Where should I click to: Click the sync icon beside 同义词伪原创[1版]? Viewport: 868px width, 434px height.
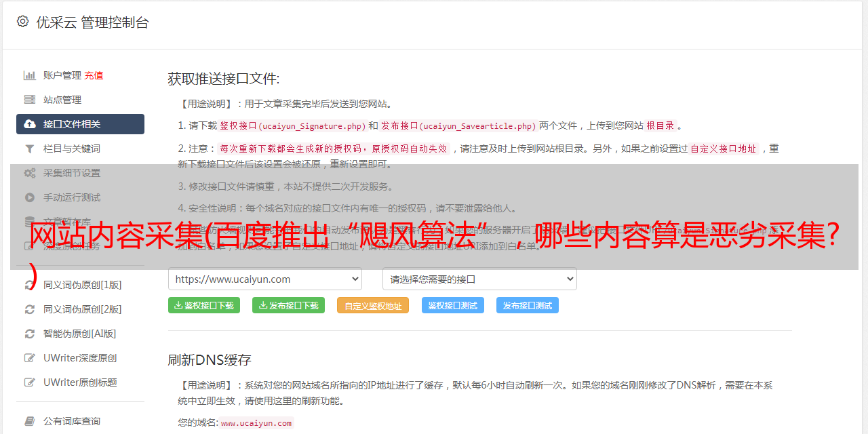coord(30,285)
